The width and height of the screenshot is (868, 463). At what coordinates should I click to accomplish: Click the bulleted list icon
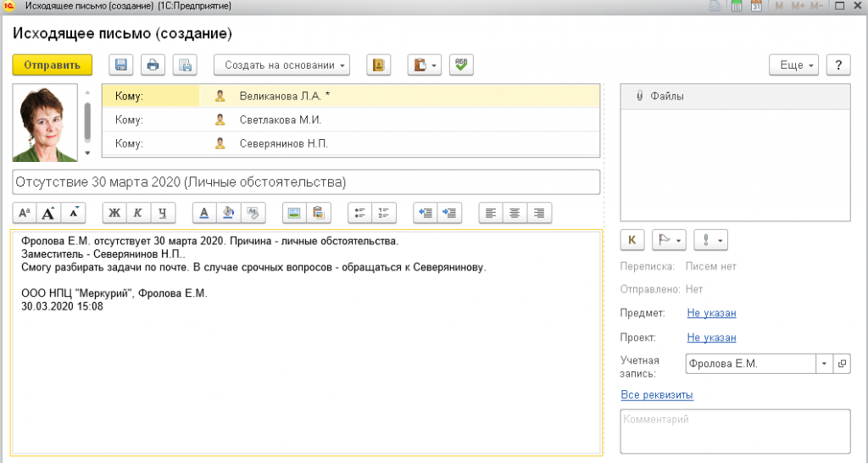[359, 213]
